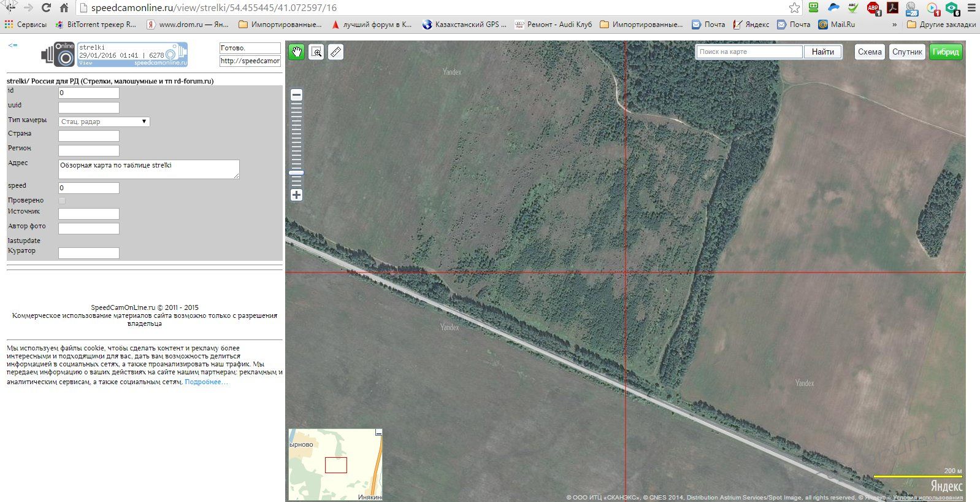This screenshot has height=502, width=980.
Task: Open the Chrome hamburger menu
Action: pos(971,8)
